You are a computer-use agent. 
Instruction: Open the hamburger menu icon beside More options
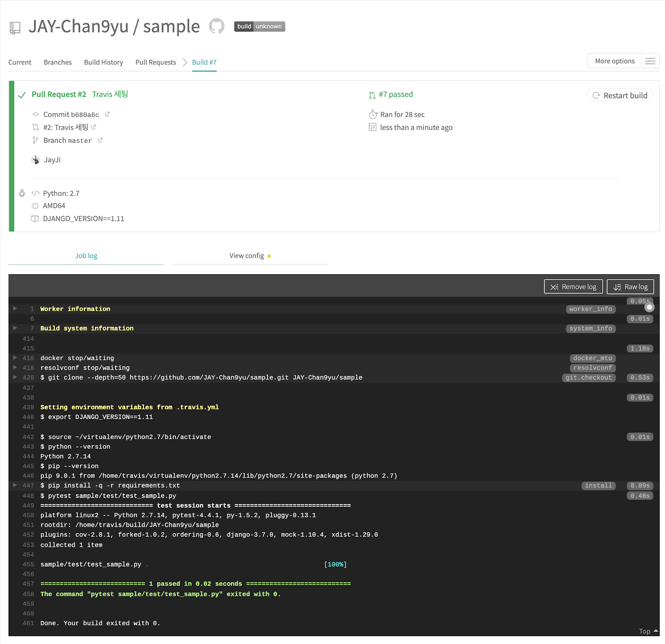click(x=650, y=61)
